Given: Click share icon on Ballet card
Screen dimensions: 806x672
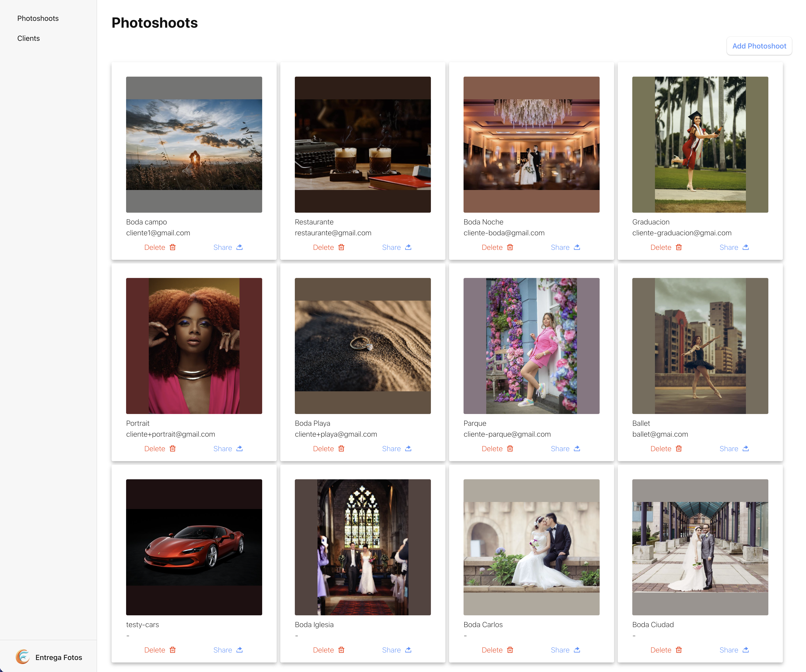Looking at the screenshot, I should click(745, 448).
